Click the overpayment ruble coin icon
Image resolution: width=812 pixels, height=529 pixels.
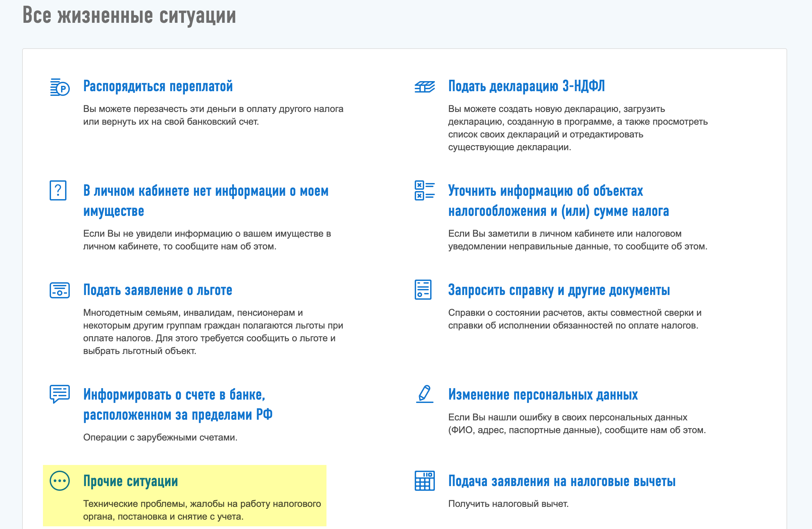tap(60, 87)
